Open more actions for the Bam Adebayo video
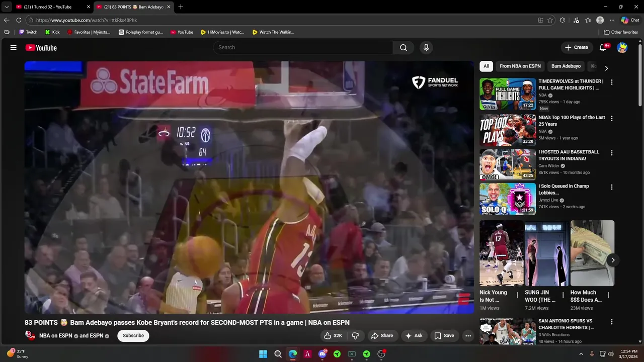The height and width of the screenshot is (362, 644). pyautogui.click(x=468, y=335)
